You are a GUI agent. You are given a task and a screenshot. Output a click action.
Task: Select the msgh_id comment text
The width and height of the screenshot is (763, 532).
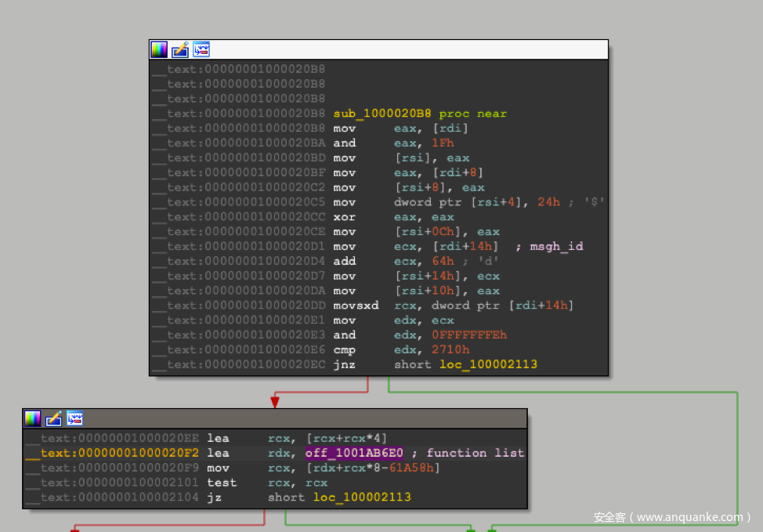(555, 247)
